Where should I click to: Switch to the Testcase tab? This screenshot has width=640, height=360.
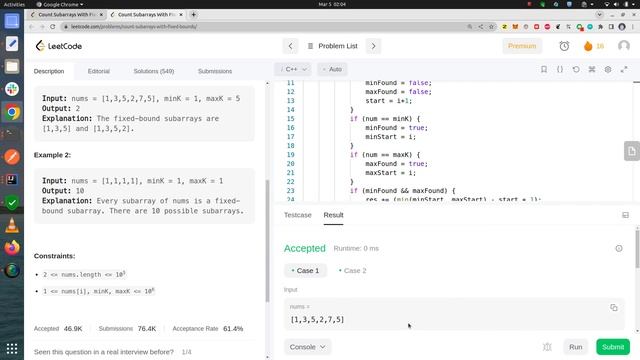[x=298, y=215]
